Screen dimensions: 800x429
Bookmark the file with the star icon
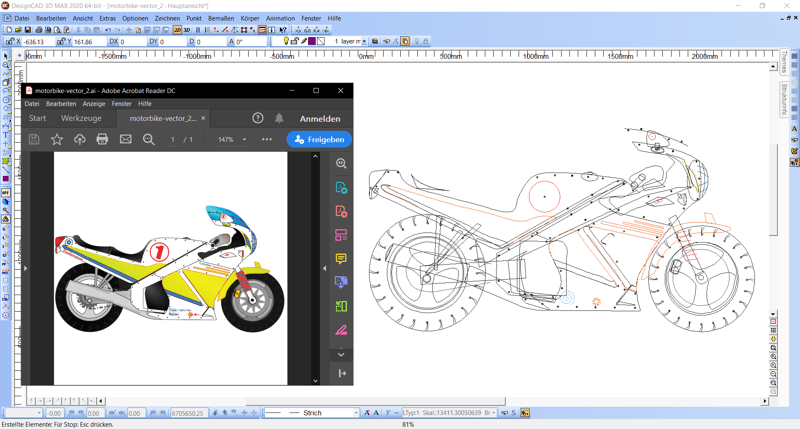point(57,140)
